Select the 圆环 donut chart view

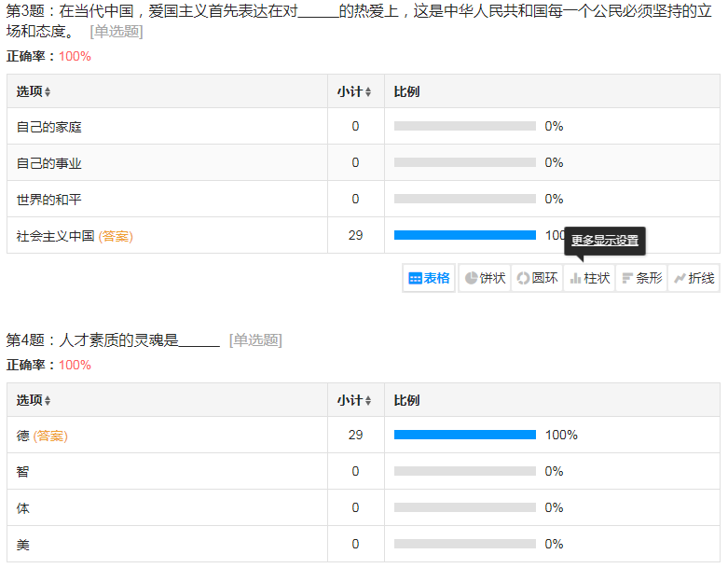(537, 278)
